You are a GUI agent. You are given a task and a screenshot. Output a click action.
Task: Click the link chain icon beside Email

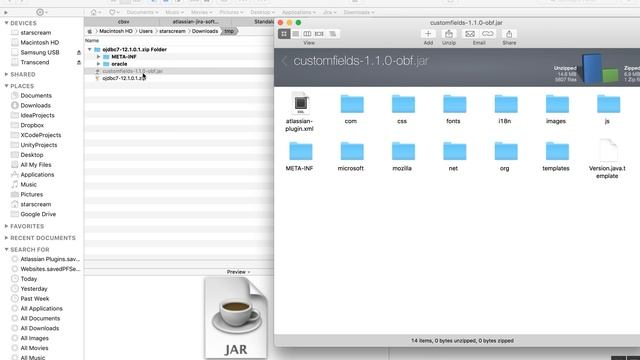(x=487, y=34)
